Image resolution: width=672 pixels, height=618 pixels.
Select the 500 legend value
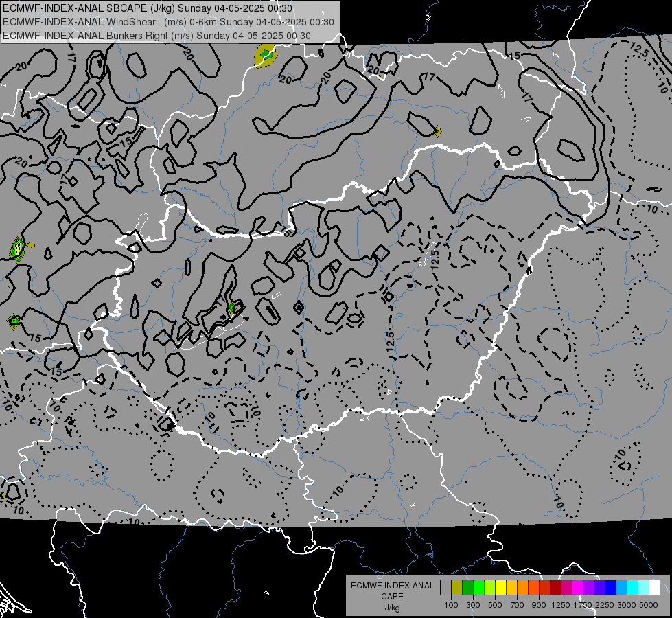(x=495, y=605)
